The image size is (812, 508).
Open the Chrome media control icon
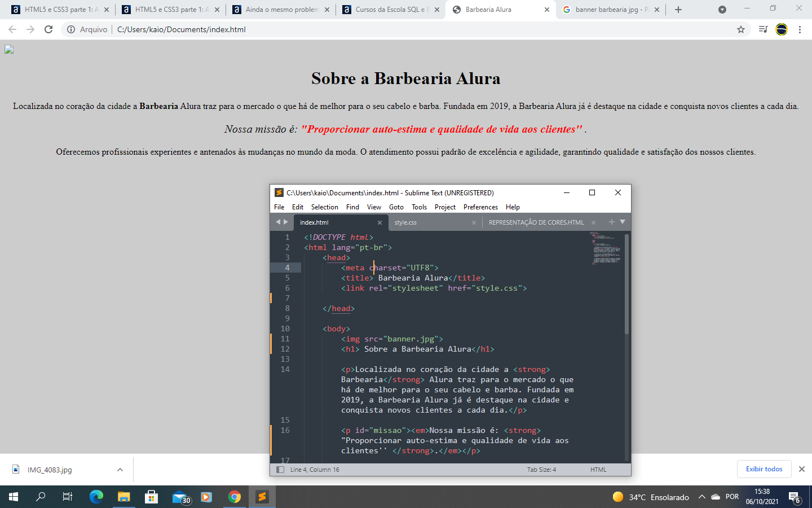coord(763,29)
